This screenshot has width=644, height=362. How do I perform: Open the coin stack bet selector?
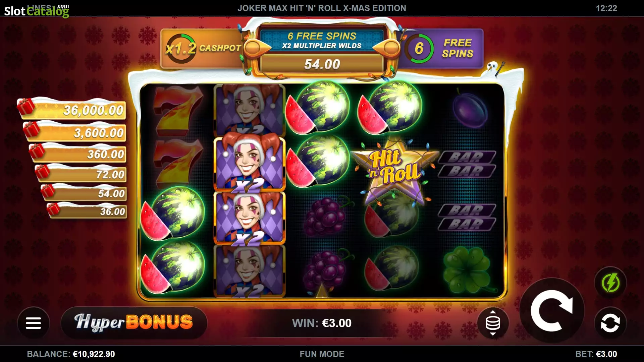click(493, 323)
